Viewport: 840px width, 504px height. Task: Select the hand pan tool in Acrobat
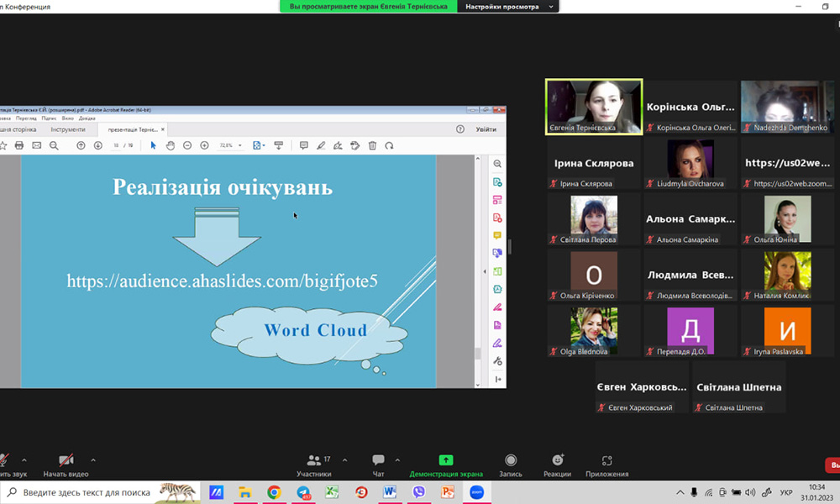170,145
